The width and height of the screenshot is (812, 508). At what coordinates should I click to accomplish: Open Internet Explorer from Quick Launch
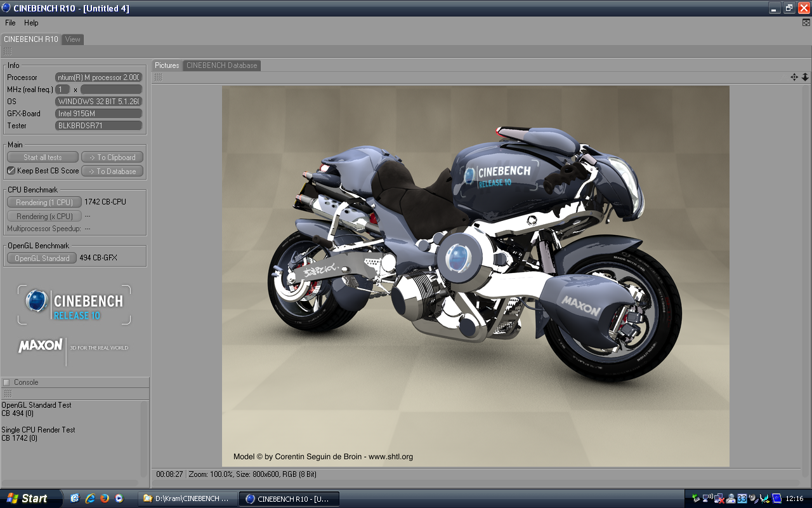point(89,498)
